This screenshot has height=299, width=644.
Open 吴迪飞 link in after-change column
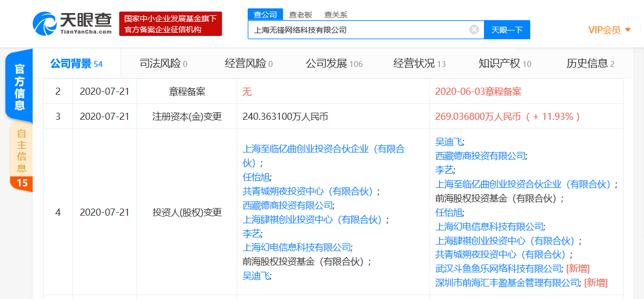[x=449, y=142]
